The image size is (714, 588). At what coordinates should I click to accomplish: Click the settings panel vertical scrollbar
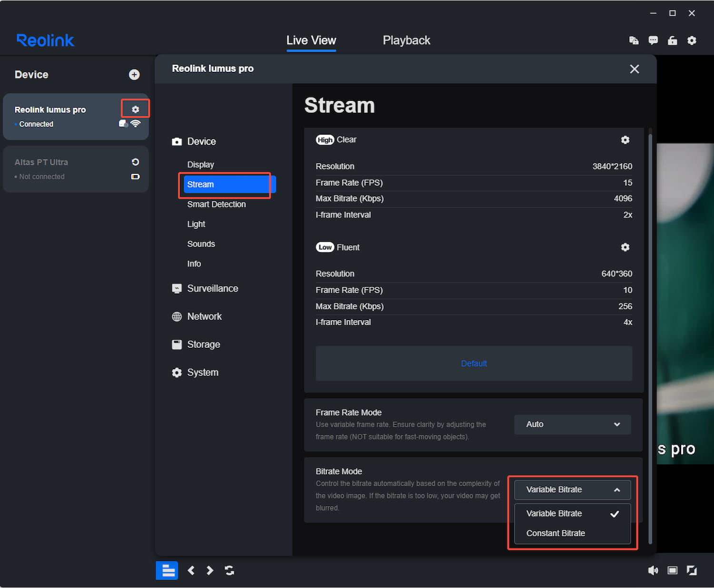pyautogui.click(x=650, y=339)
